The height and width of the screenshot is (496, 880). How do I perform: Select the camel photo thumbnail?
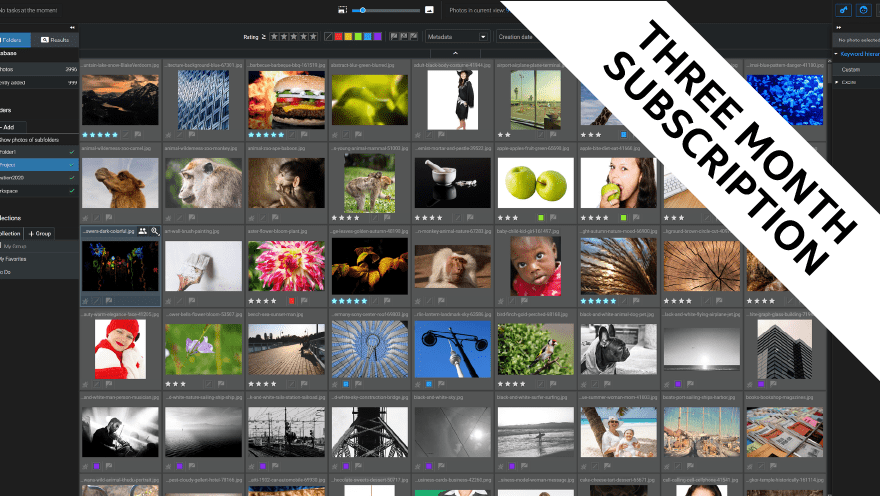(120, 183)
